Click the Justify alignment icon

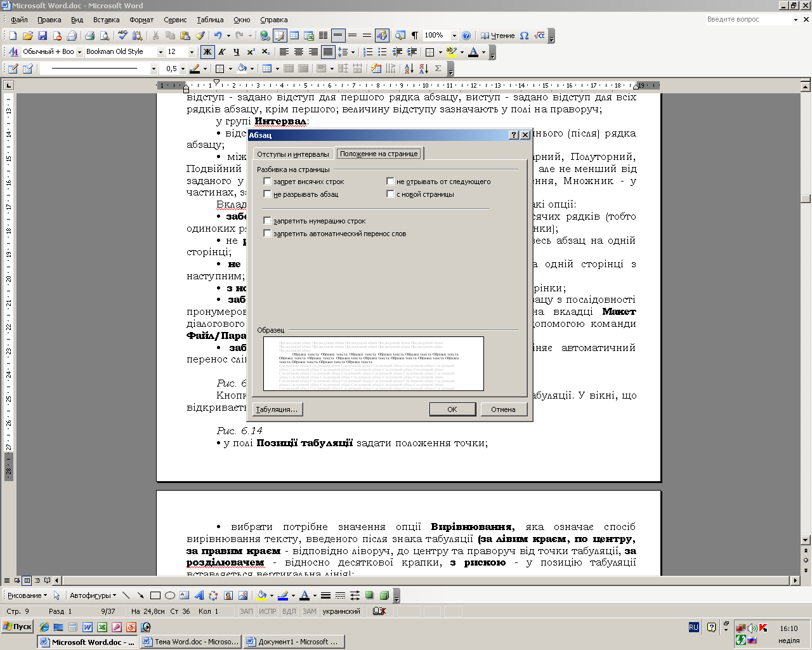[328, 52]
